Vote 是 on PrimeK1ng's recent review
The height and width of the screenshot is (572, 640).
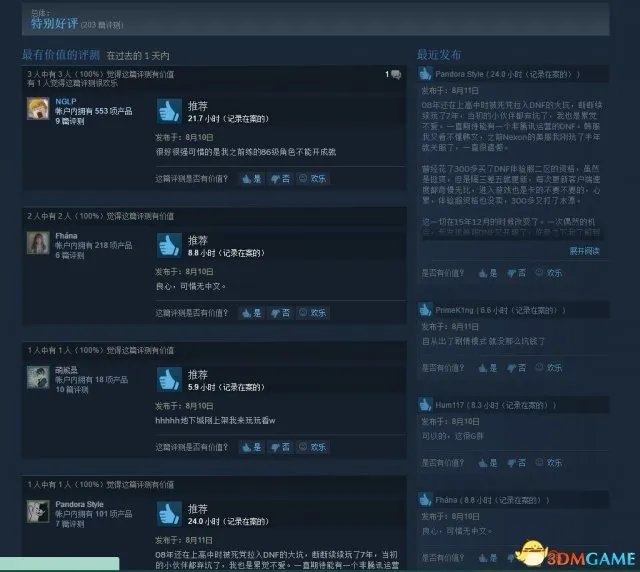(488, 368)
